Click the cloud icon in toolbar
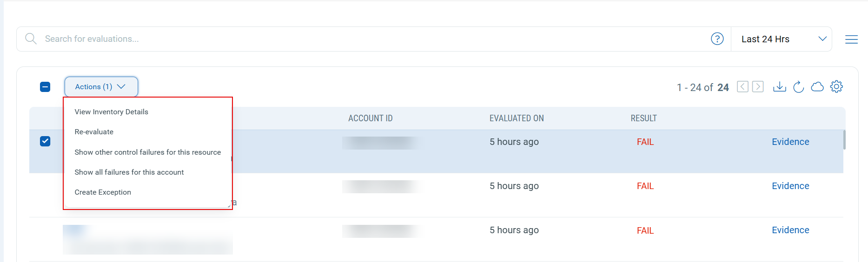Image resolution: width=868 pixels, height=262 pixels. 817,87
